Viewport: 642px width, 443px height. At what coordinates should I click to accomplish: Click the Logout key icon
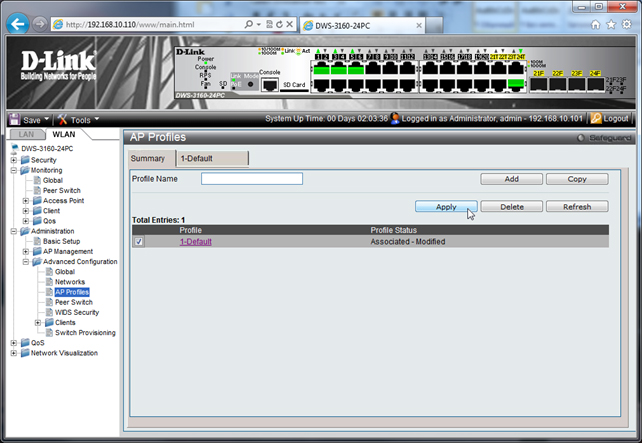(596, 118)
